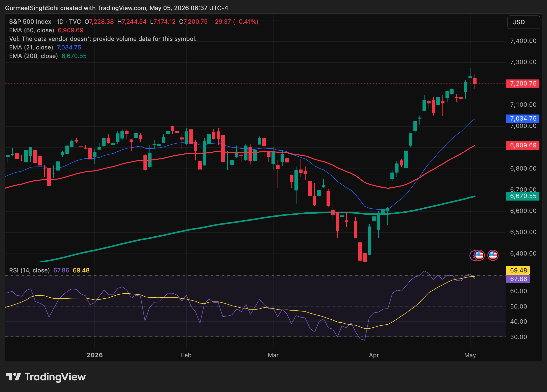Viewport: 547px width, 392px height.
Task: Click the purple 67.86 RSI axis tag
Action: coord(518,279)
